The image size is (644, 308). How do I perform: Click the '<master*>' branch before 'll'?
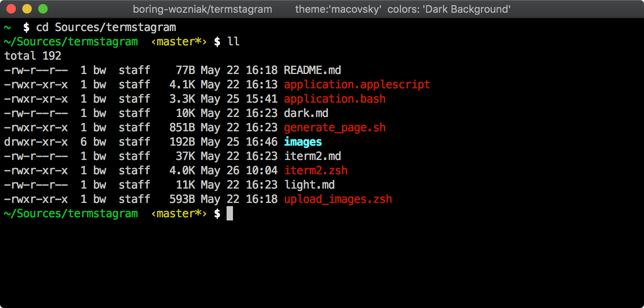point(179,42)
